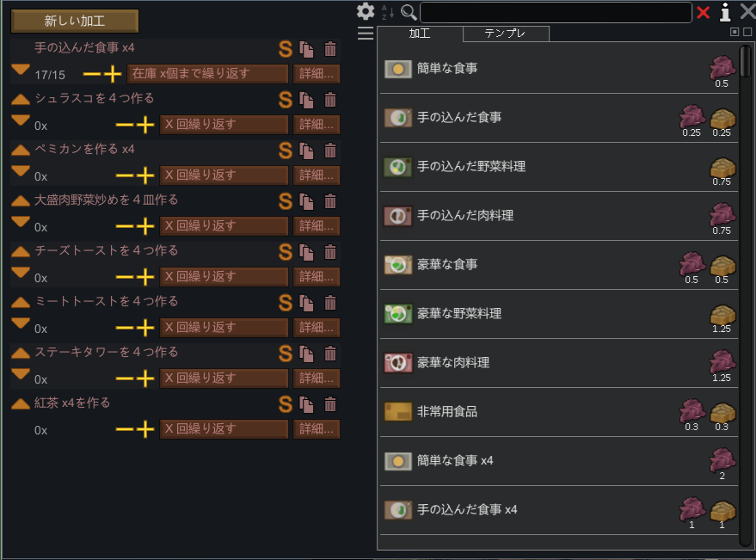Open the hamburger list menu icon
This screenshot has height=560, width=756.
[x=366, y=34]
